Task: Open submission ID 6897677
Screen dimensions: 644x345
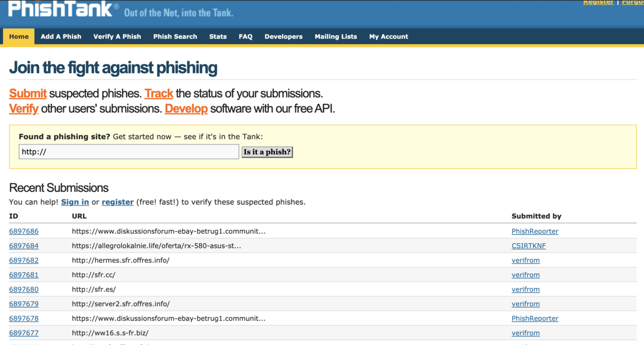Action: (24, 333)
